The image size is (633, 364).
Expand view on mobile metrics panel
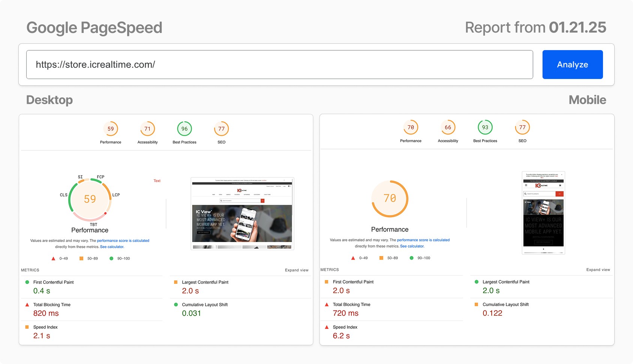point(599,269)
